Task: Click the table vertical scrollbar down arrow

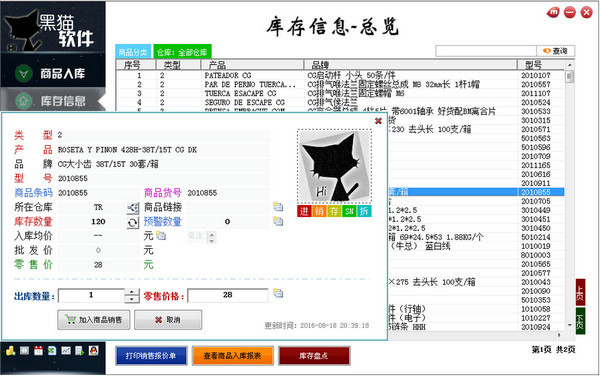Action: [x=569, y=325]
